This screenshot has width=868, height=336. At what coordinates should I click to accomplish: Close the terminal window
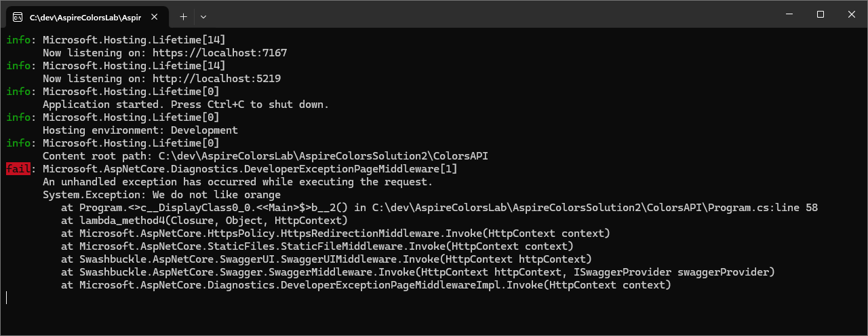852,14
